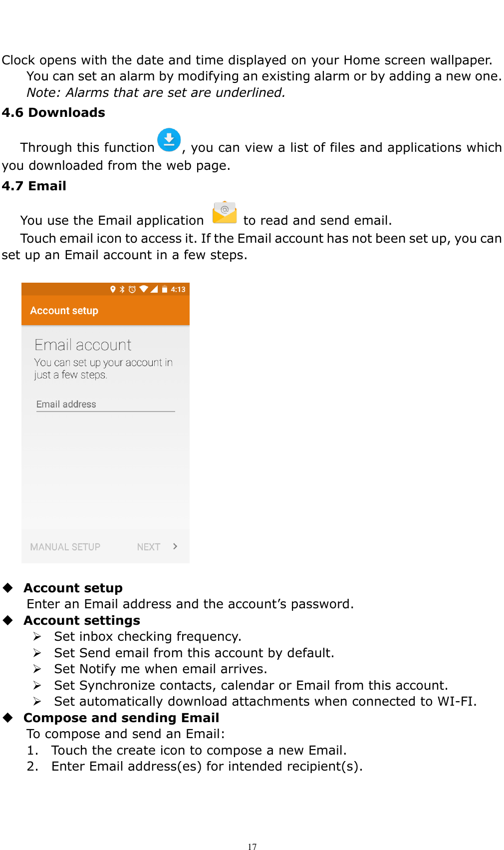The image size is (504, 850).
Task: Open the yellow Email envelope icon
Action: pyautogui.click(x=225, y=212)
